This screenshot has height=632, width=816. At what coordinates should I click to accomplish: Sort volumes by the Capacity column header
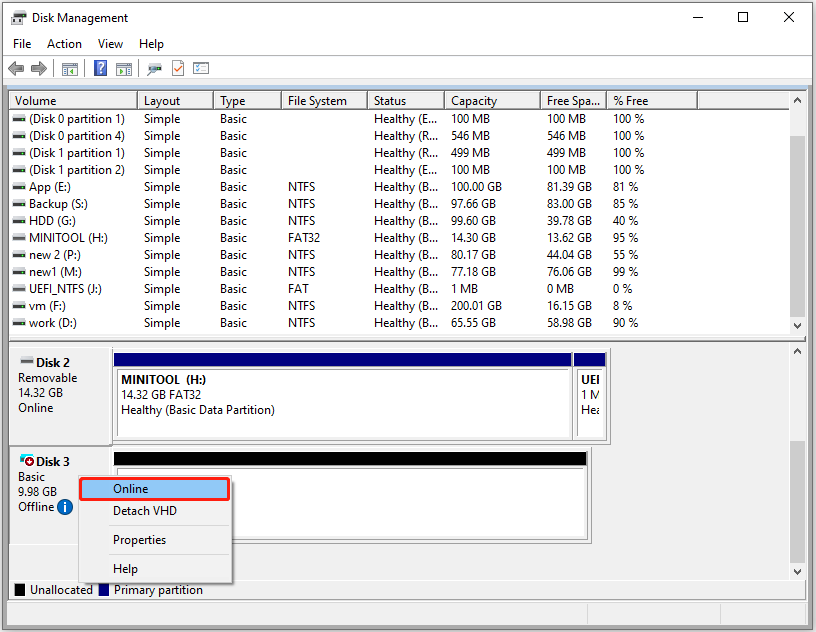pos(478,100)
